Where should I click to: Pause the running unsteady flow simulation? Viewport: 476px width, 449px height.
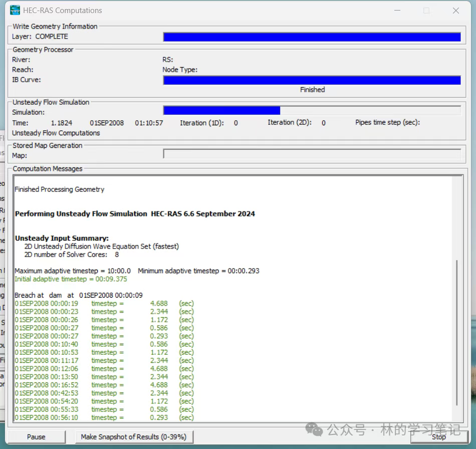pos(36,436)
